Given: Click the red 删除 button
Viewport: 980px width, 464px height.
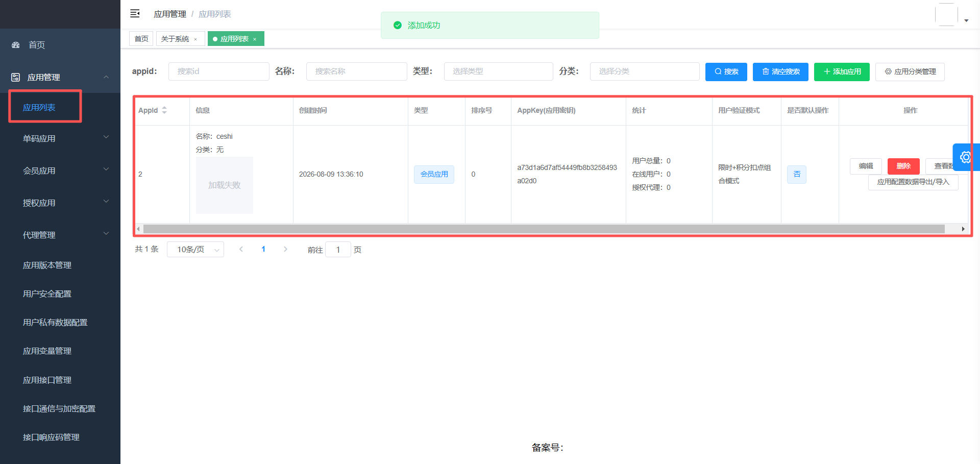Looking at the screenshot, I should tap(903, 166).
